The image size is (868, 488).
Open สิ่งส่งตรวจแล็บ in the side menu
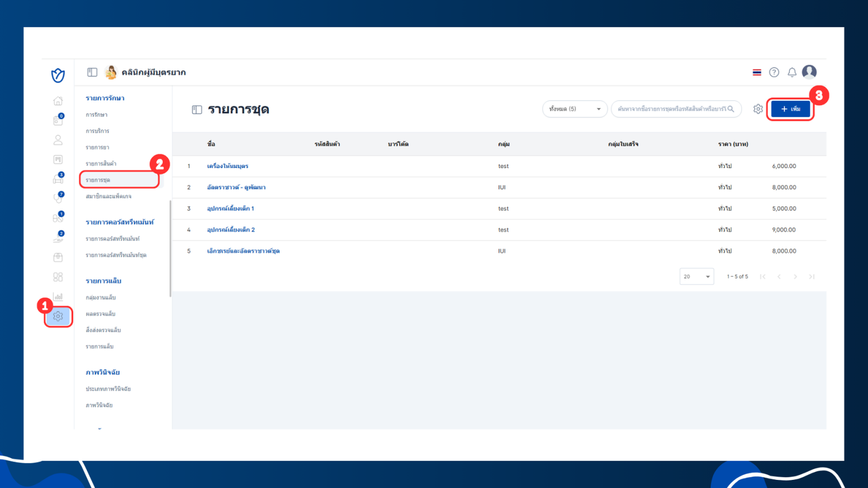[x=104, y=331]
